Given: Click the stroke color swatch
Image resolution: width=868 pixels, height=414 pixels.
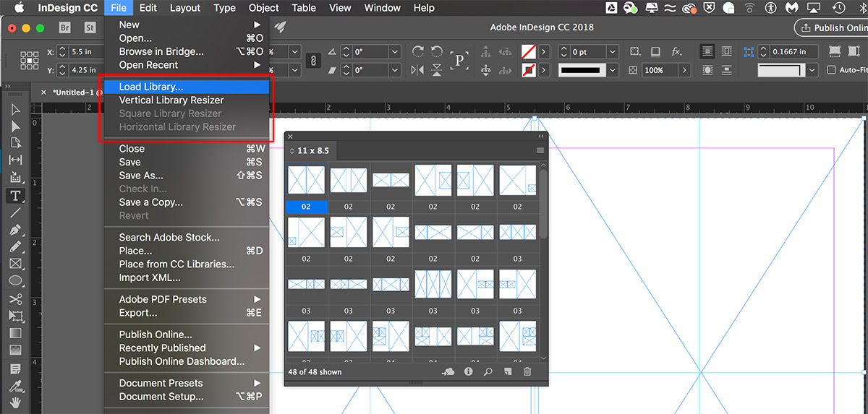Looking at the screenshot, I should pos(529,70).
